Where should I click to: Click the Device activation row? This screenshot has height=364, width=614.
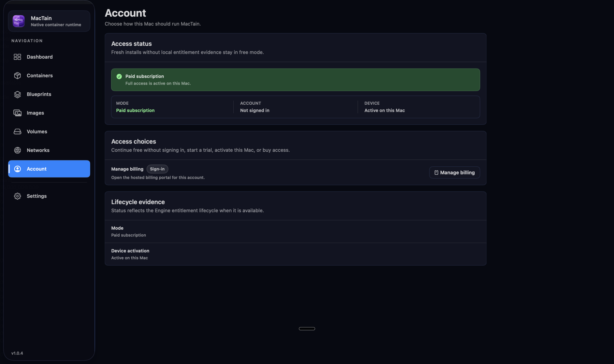pyautogui.click(x=295, y=254)
